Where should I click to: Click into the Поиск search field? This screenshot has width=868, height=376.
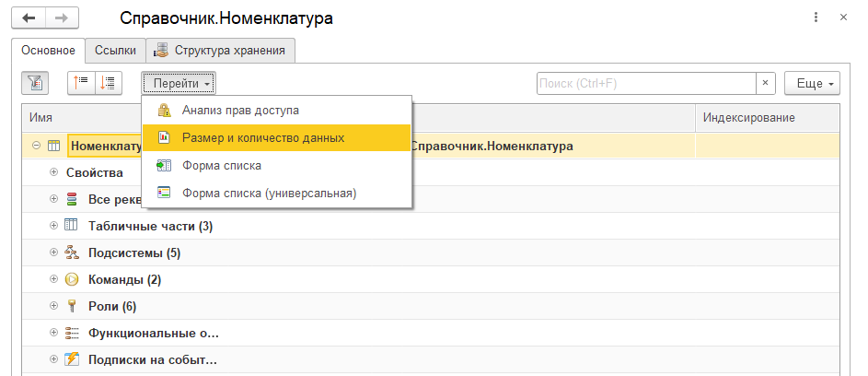(644, 83)
